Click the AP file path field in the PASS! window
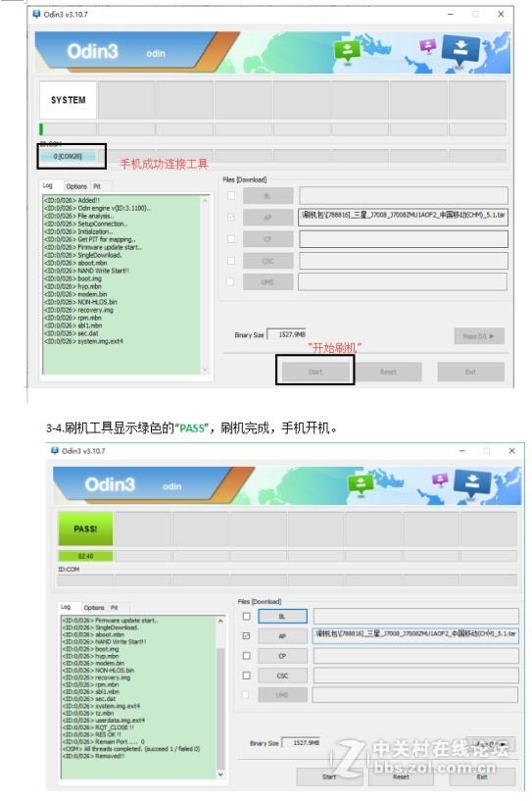This screenshot has height=801, width=532. tap(416, 635)
